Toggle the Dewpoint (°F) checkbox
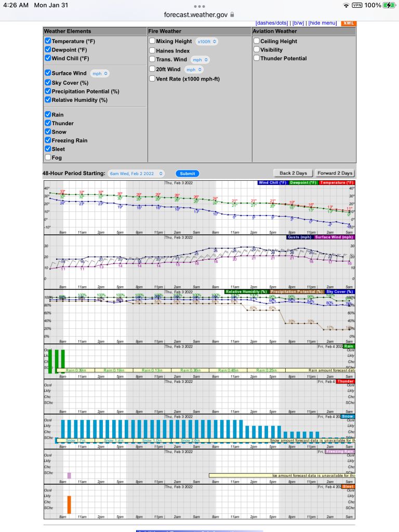 coord(48,49)
